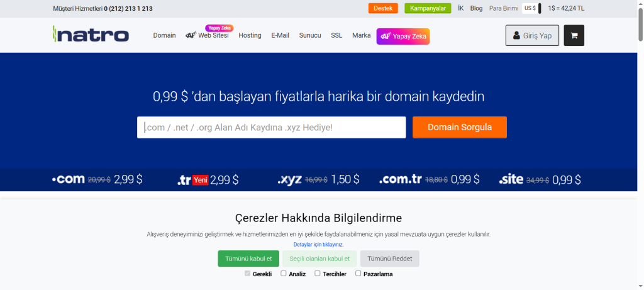Screen dimensions: 644x290
Task: Open the Domain menu item
Action: tap(164, 35)
